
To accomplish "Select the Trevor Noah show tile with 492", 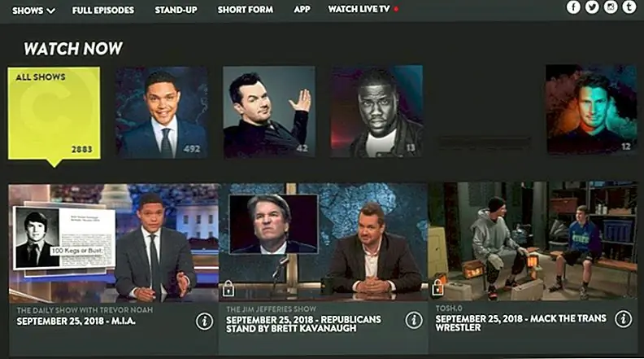I will [x=162, y=112].
